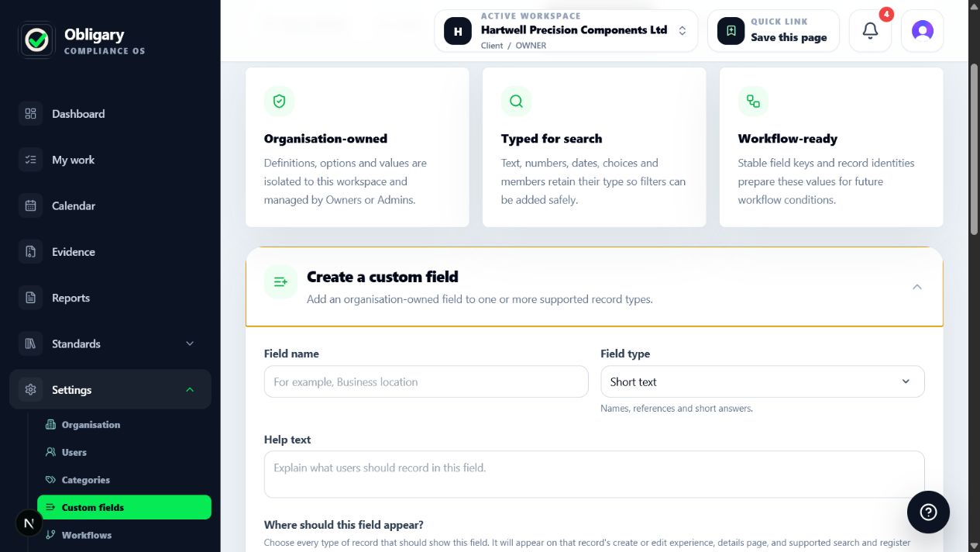Click into the Field name input
Viewport: 980px width, 552px height.
pyautogui.click(x=426, y=381)
